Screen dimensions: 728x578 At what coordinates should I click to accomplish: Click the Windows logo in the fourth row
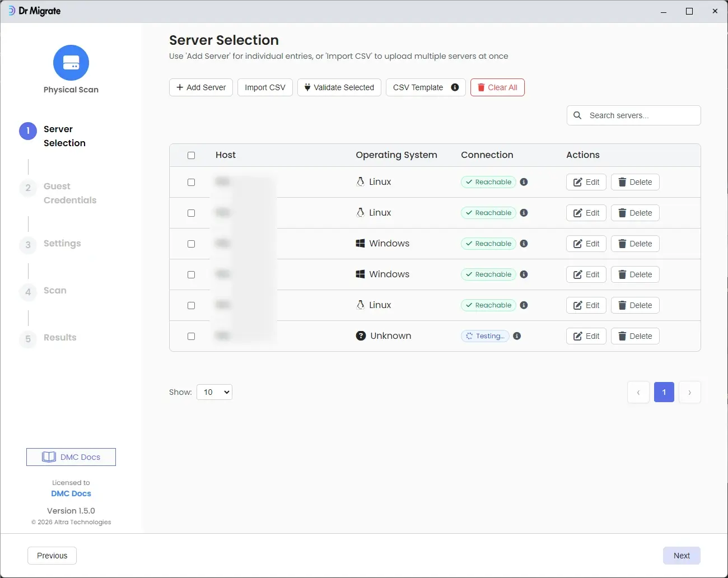361,274
